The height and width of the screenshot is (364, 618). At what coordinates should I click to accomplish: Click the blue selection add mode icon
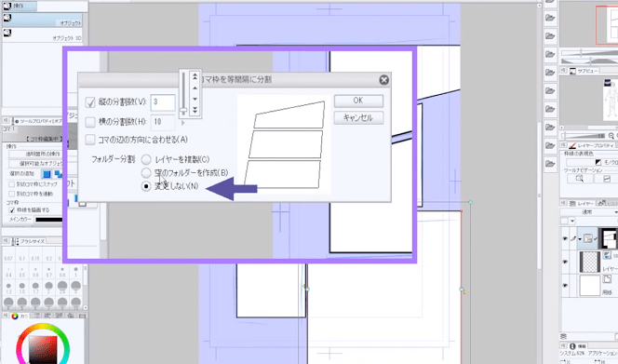47,174
